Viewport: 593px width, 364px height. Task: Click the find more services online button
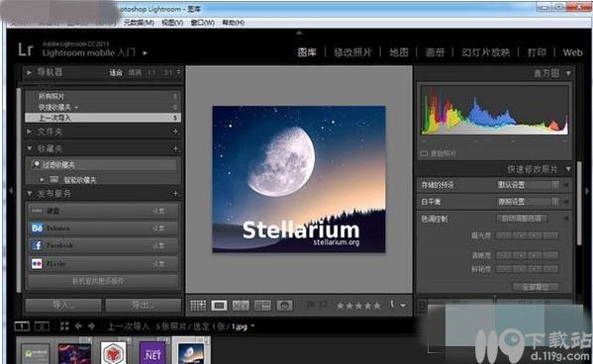[x=103, y=281]
